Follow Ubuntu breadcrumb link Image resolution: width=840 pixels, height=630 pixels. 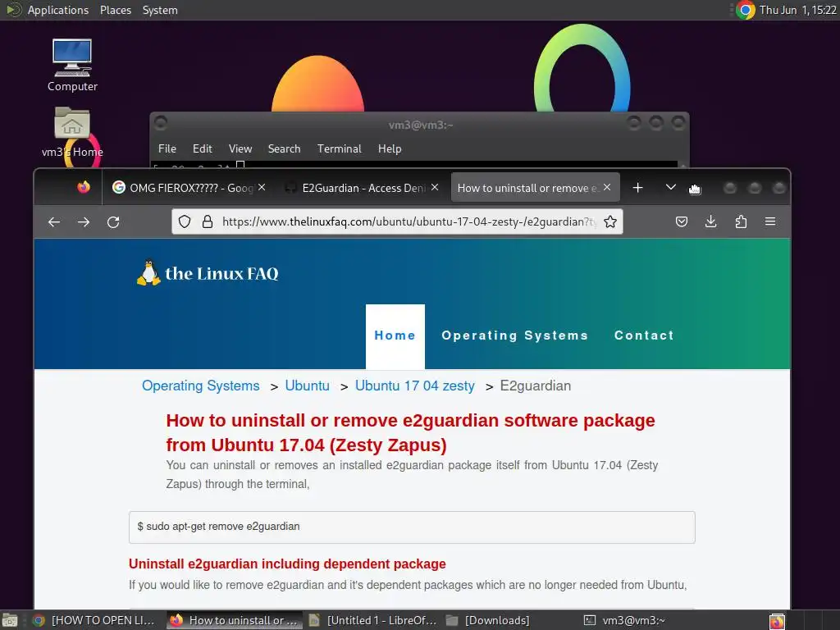click(x=308, y=386)
